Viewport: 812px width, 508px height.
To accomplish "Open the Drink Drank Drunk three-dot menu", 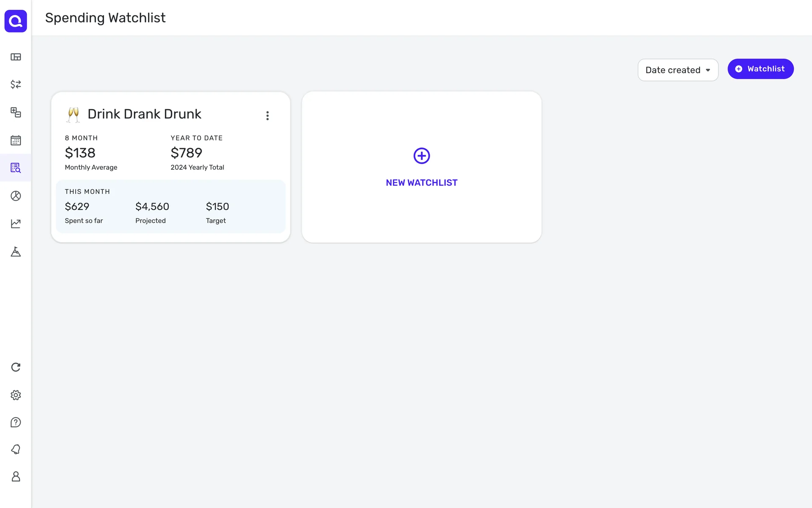I will (267, 116).
